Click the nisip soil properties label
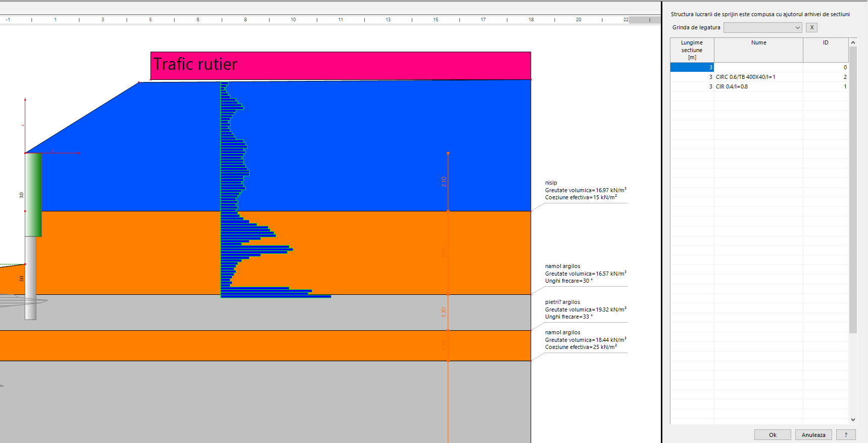 [585, 190]
